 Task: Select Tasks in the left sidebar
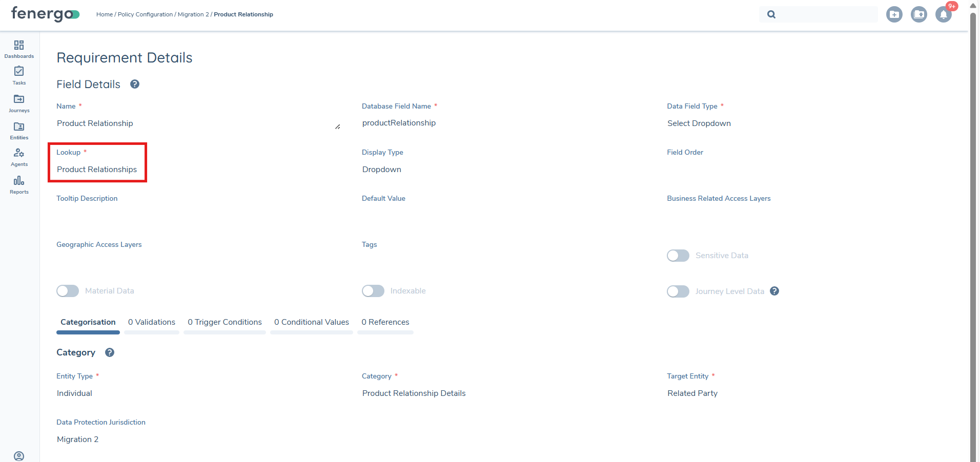19,76
